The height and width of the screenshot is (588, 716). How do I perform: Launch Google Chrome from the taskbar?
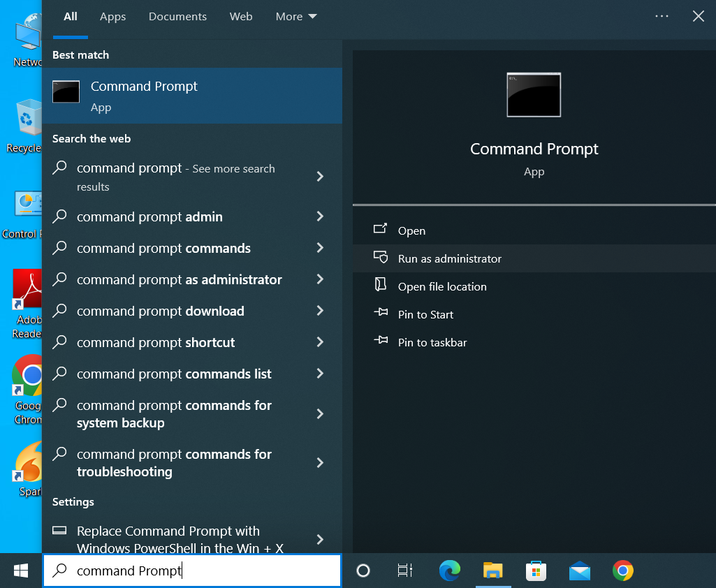[x=622, y=571]
